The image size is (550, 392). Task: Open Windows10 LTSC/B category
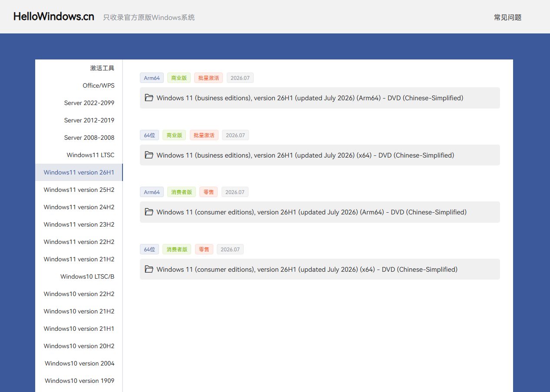pyautogui.click(x=79, y=277)
